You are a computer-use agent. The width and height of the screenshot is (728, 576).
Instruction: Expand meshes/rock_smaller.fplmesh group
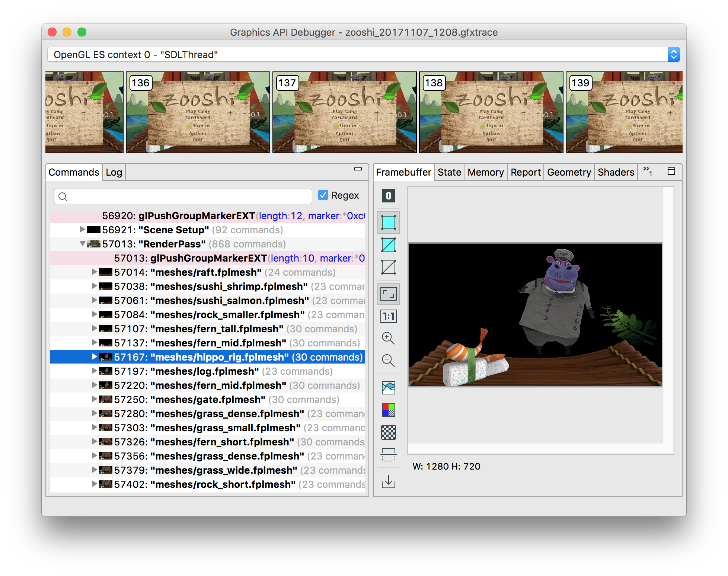point(94,314)
